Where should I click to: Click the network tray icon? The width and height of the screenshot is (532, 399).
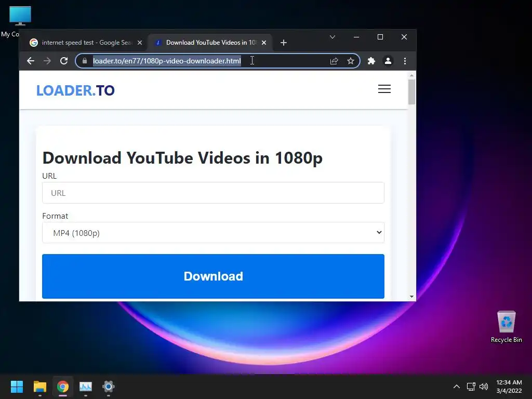click(x=471, y=387)
